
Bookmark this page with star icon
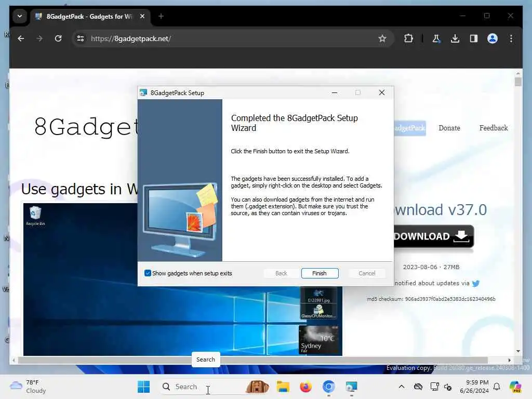[x=382, y=38]
